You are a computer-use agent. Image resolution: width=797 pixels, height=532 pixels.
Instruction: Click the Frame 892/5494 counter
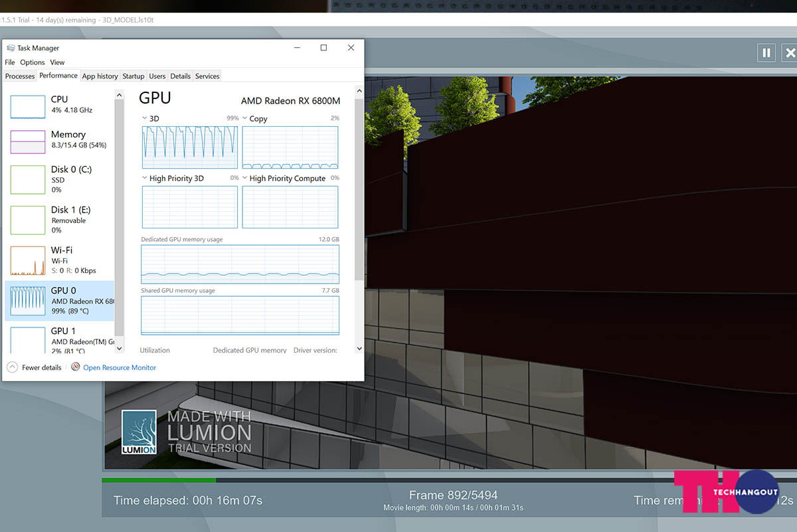click(x=454, y=495)
